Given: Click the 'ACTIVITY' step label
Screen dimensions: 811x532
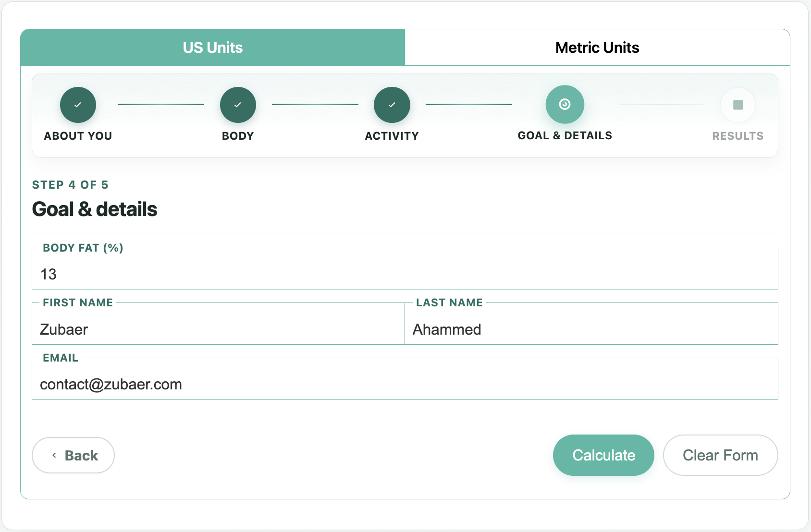Looking at the screenshot, I should 392,136.
